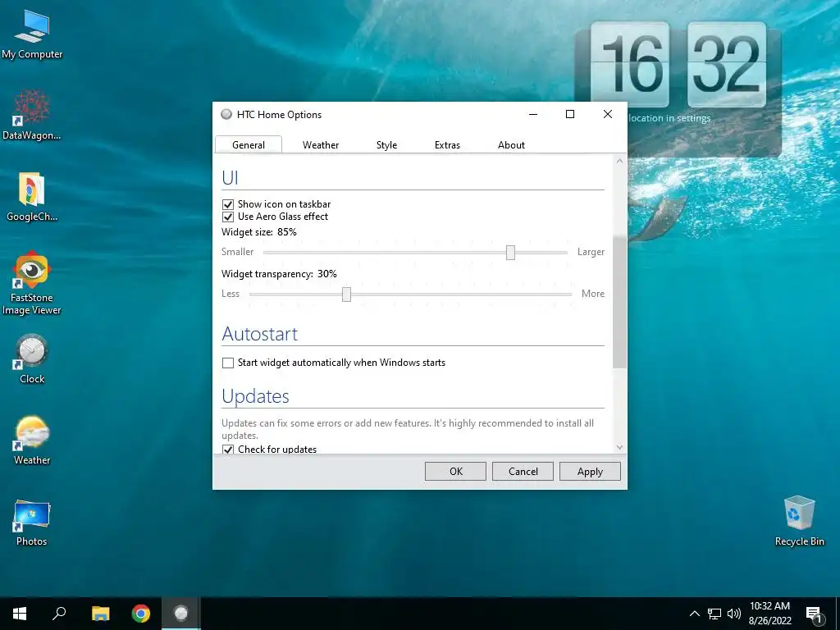Click the Widget transparency slider thumb

347,294
